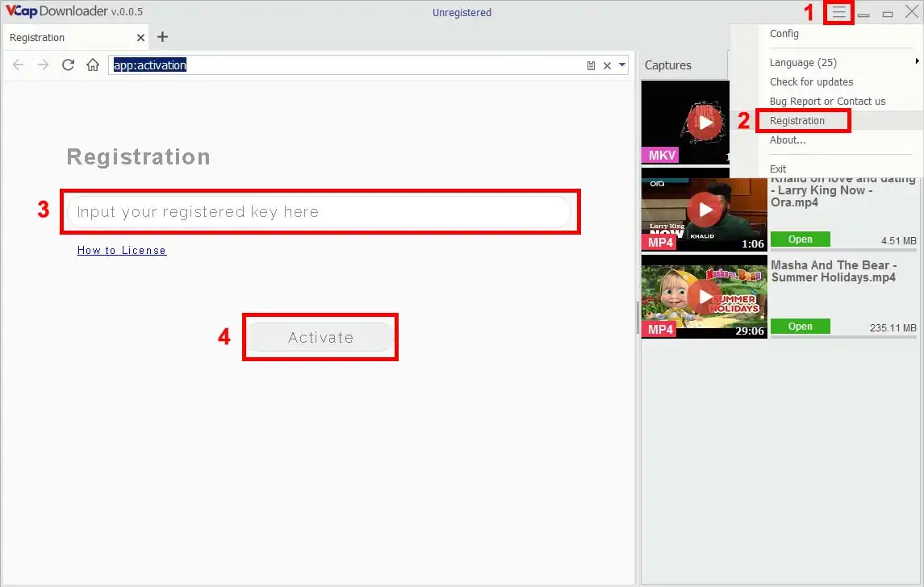
Task: Open Config from the menu
Action: (x=784, y=34)
